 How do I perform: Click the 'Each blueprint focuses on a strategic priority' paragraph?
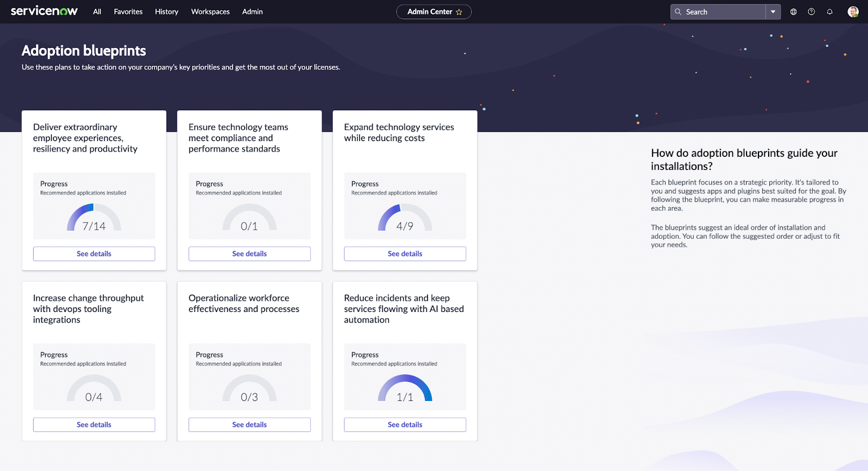click(x=749, y=195)
